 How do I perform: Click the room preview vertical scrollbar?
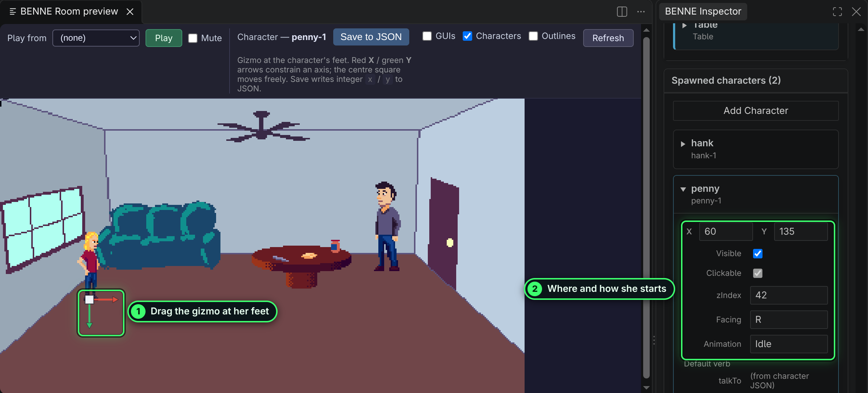[x=646, y=207]
